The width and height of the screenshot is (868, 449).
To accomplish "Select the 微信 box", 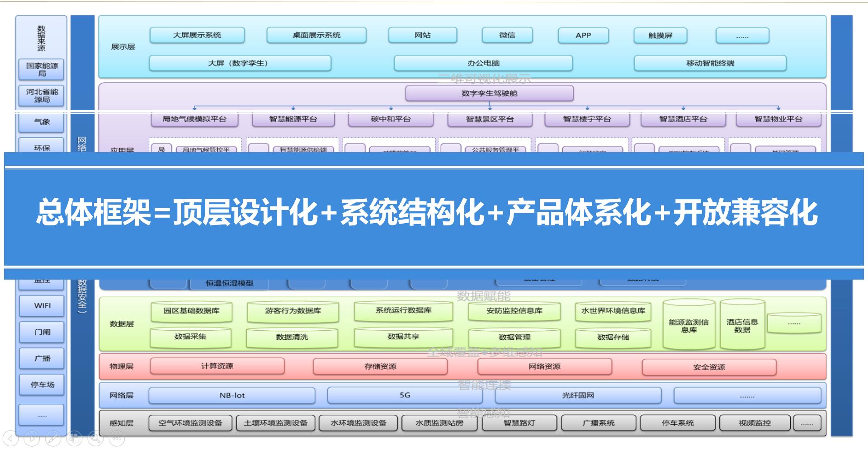I will point(507,35).
